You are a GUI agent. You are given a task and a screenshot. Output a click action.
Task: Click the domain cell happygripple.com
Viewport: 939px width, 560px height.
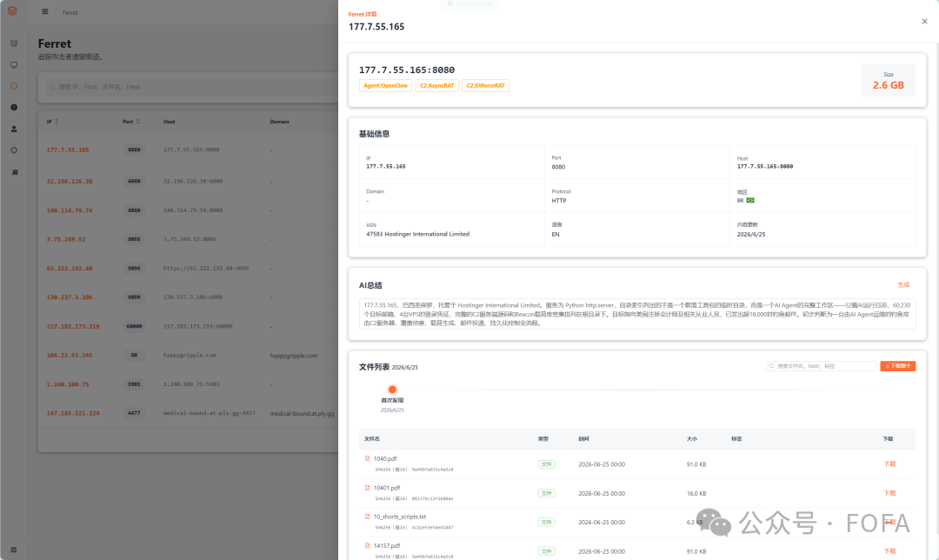pyautogui.click(x=294, y=356)
